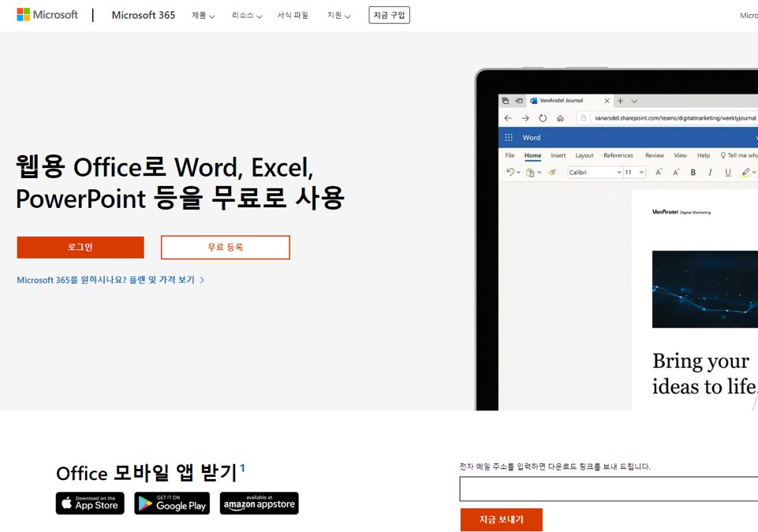This screenshot has height=532, width=758.
Task: Apply Underline from the Word ribbon
Action: (727, 172)
